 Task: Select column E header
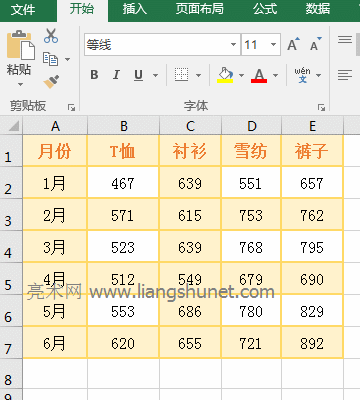312,126
